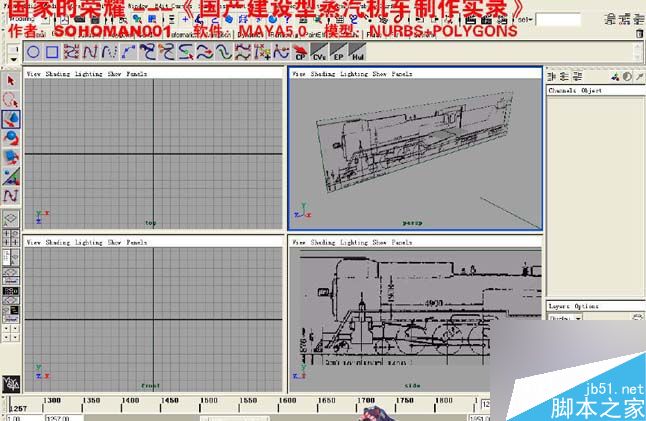Activate the Rotate tool in the toolbox
Screen dimensions: 646x421
[11, 138]
